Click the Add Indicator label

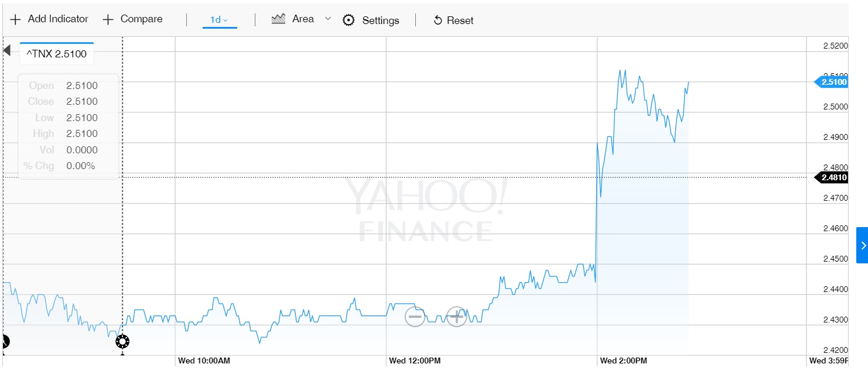[x=58, y=19]
